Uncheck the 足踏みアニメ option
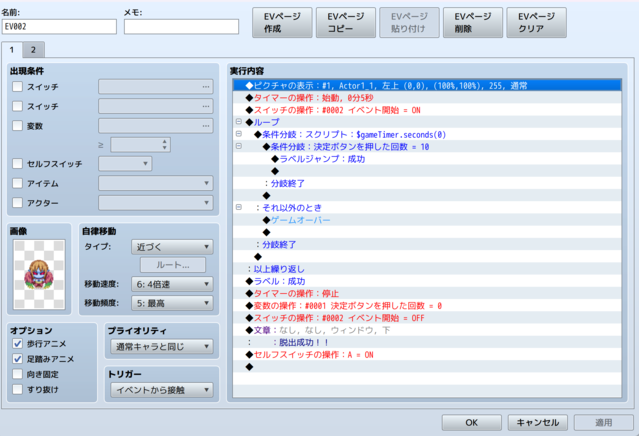Screen dimensions: 639x436 [17, 359]
